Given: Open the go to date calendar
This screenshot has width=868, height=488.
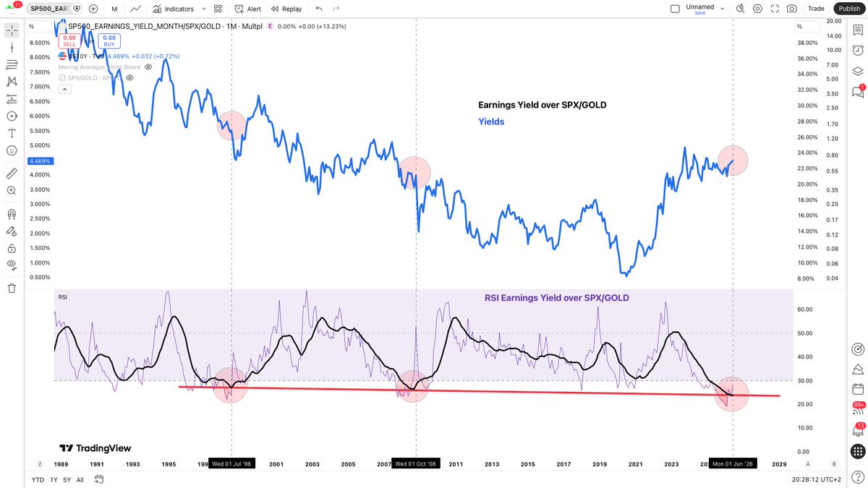Looking at the screenshot, I should point(99,479).
